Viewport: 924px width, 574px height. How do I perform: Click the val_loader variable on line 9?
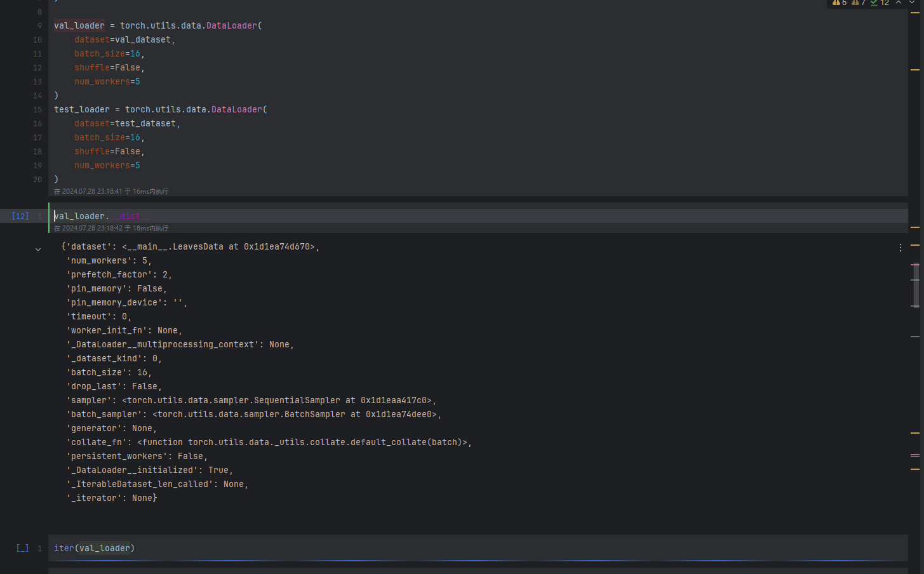tap(79, 26)
